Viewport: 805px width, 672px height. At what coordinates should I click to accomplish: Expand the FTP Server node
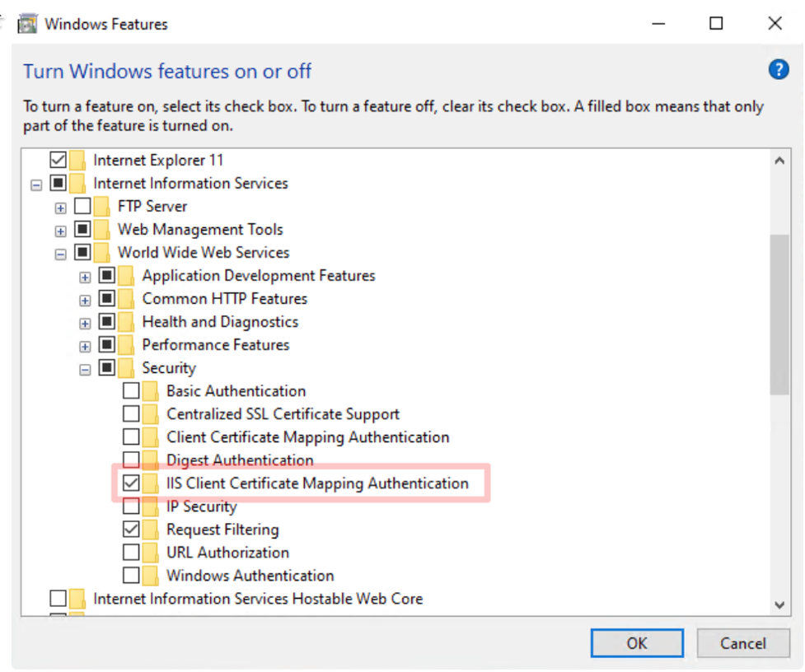(x=59, y=206)
